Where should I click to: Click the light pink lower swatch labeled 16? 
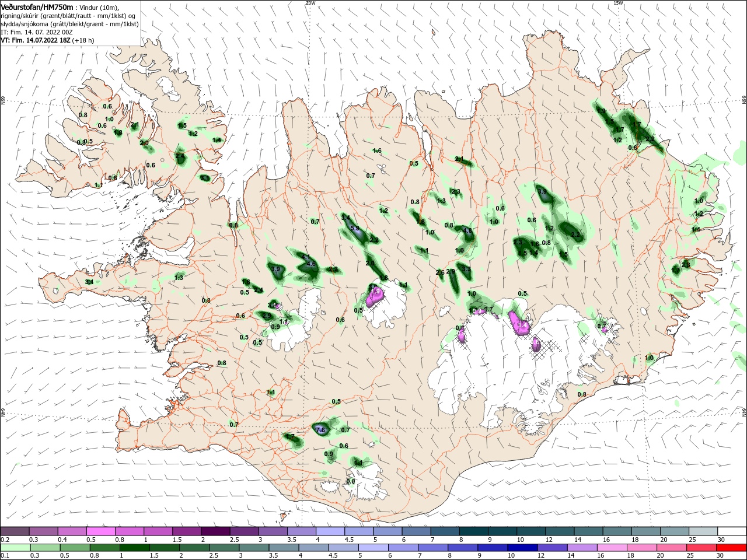pyautogui.click(x=612, y=548)
